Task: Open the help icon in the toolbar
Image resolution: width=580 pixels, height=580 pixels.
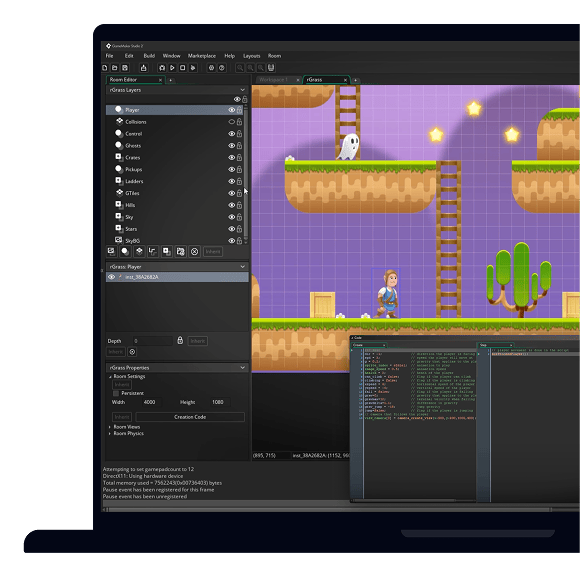Action: click(222, 68)
